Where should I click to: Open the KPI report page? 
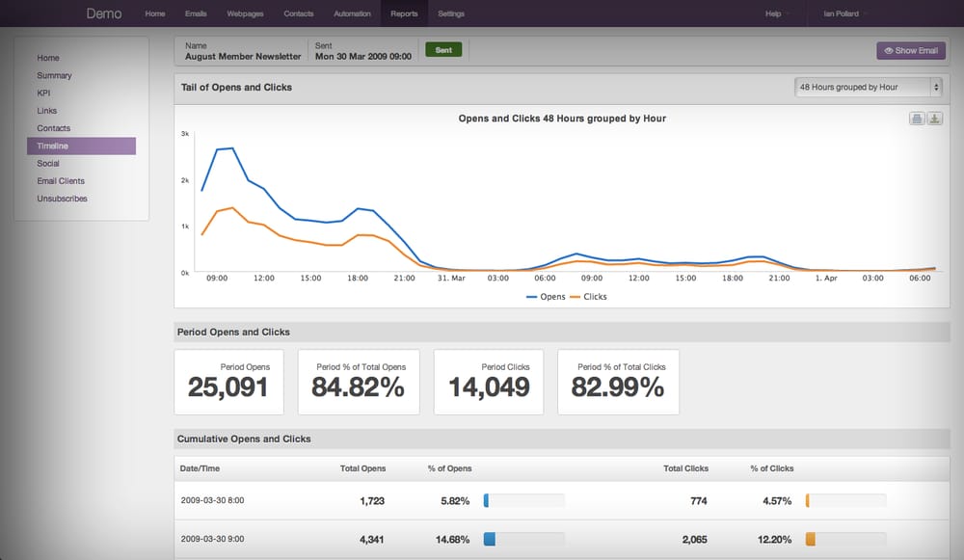click(x=43, y=93)
